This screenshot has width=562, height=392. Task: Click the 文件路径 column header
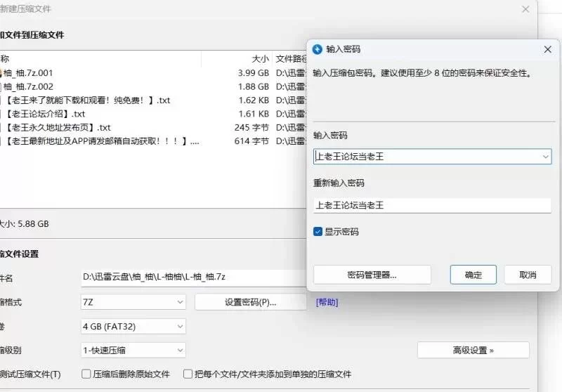(291, 59)
